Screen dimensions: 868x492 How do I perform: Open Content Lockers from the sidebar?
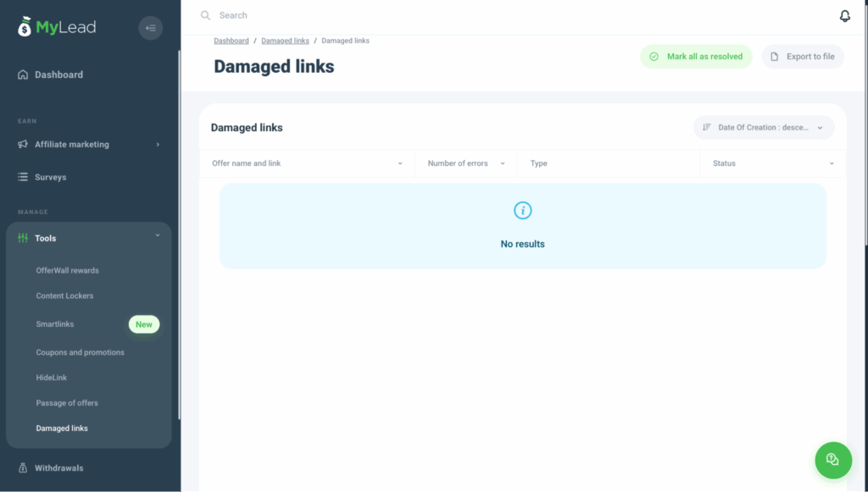point(64,296)
